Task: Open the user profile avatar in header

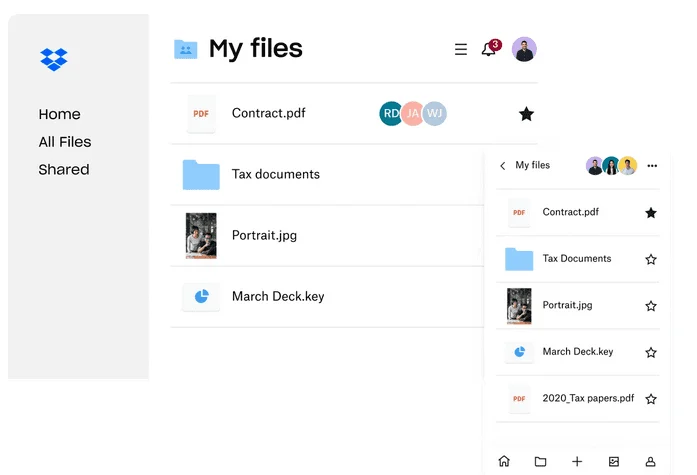Action: (524, 49)
